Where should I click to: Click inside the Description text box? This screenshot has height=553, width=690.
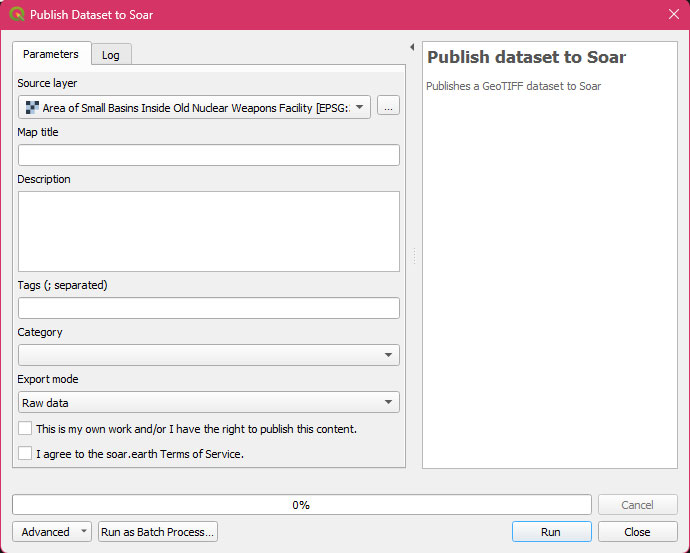(209, 231)
